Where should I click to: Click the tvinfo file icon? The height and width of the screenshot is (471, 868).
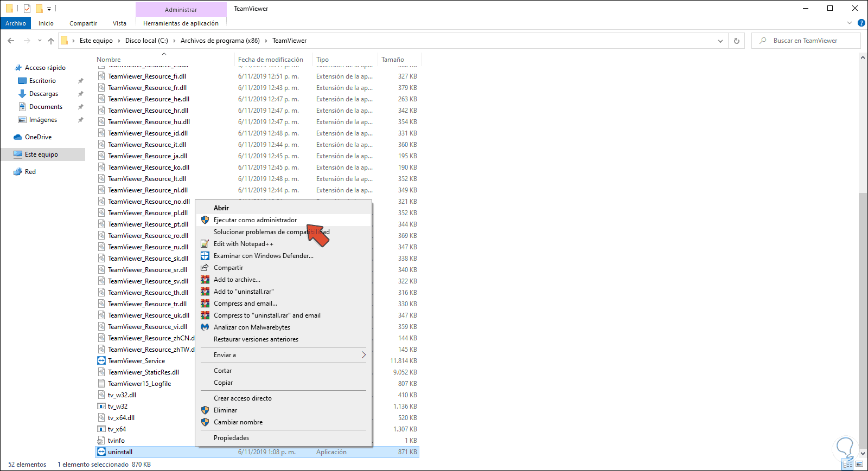click(101, 441)
